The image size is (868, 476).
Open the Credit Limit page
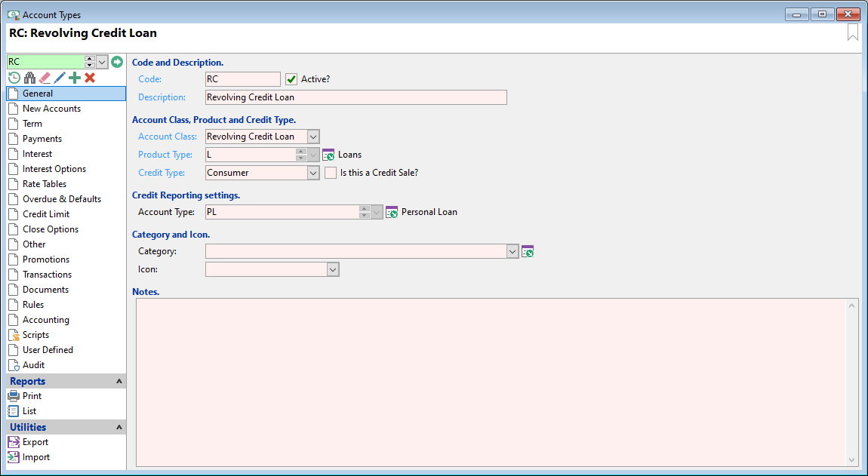pyautogui.click(x=66, y=214)
